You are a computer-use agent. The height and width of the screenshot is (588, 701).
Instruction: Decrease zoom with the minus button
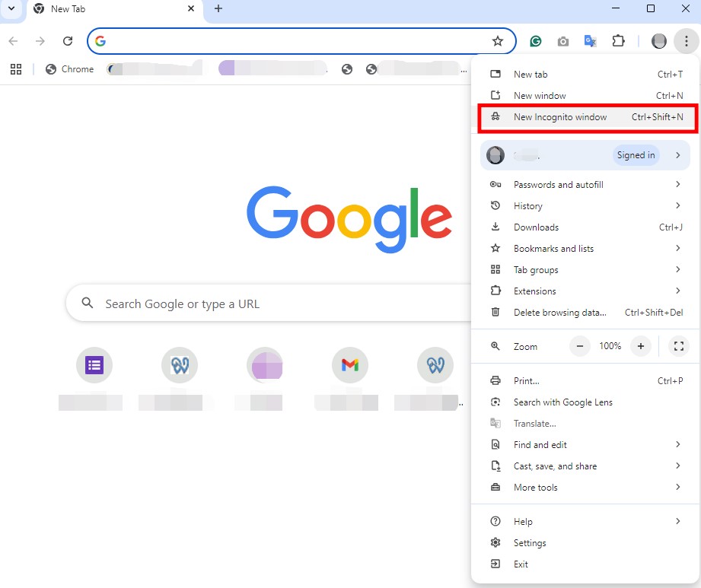tap(580, 346)
